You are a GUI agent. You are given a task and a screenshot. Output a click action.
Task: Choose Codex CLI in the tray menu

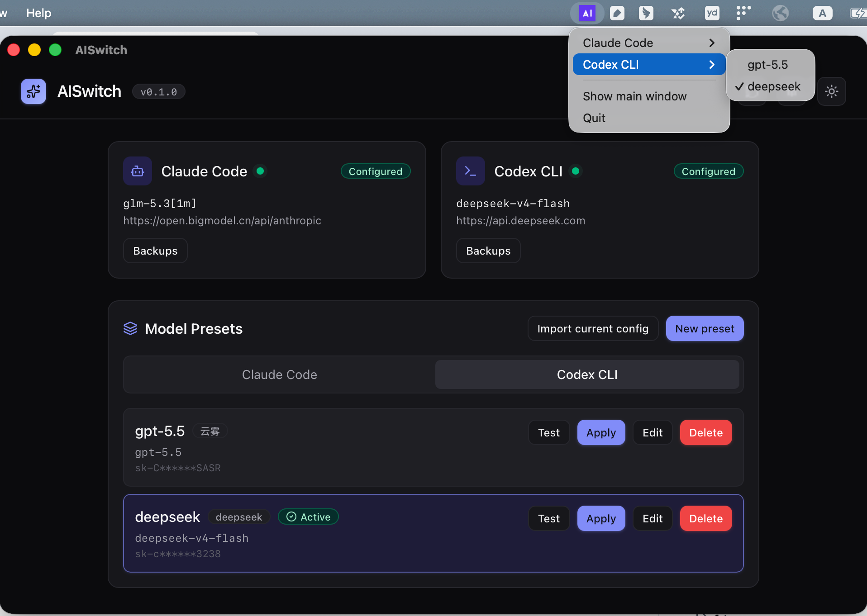tap(649, 65)
